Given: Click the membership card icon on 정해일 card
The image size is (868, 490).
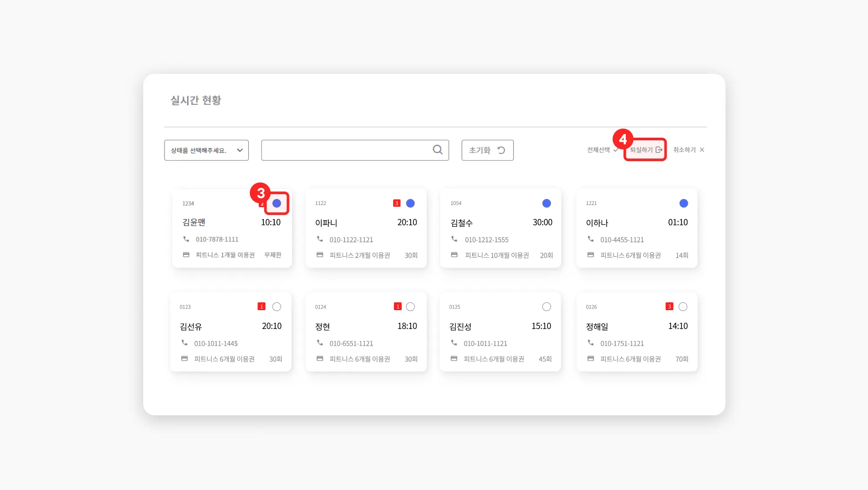Looking at the screenshot, I should (x=591, y=359).
